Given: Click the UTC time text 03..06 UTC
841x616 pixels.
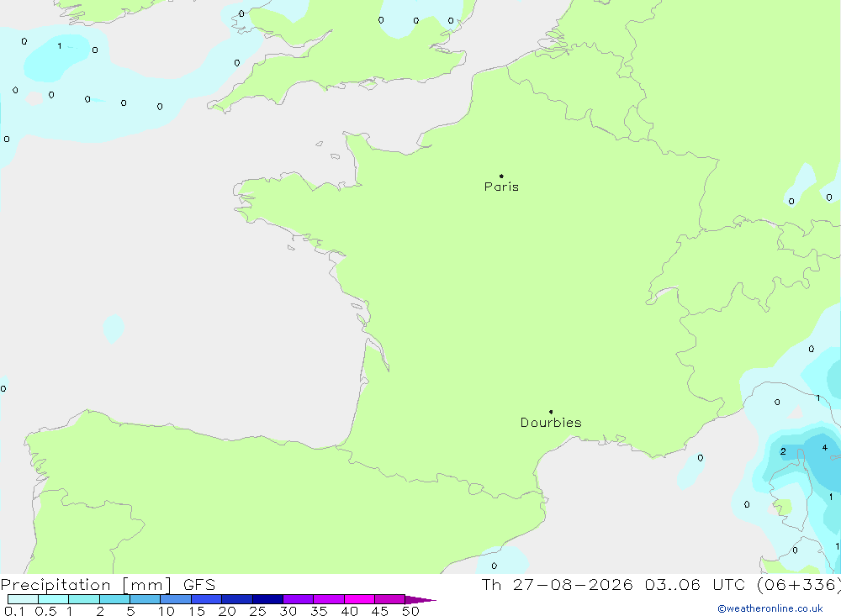Looking at the screenshot, I should [x=696, y=584].
